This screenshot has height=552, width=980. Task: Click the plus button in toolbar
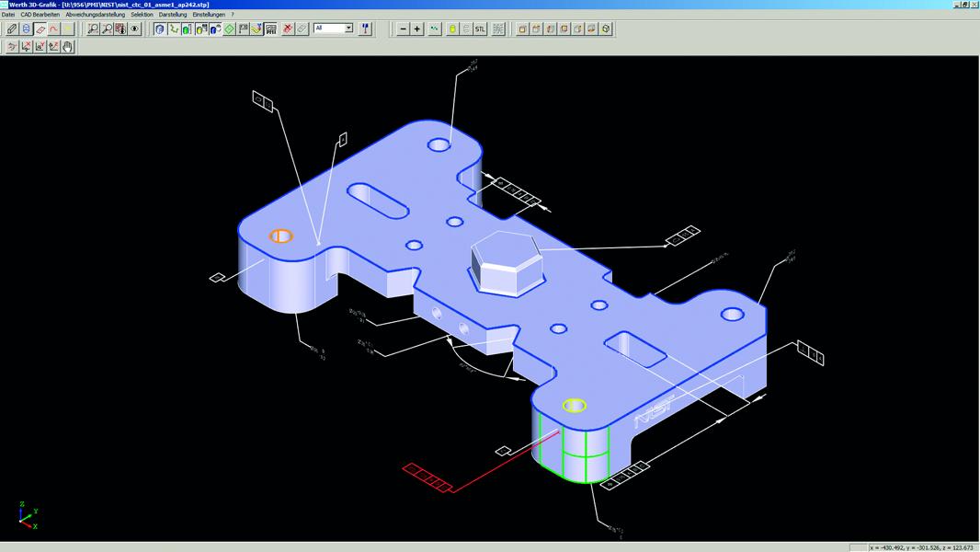tap(416, 29)
